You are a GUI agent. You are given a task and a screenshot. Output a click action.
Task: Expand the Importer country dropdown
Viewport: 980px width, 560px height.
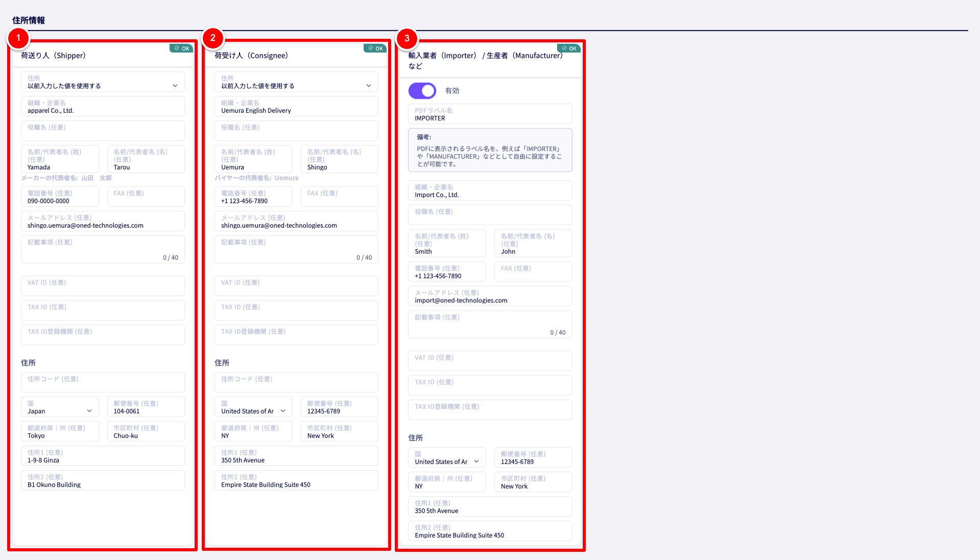[447, 458]
